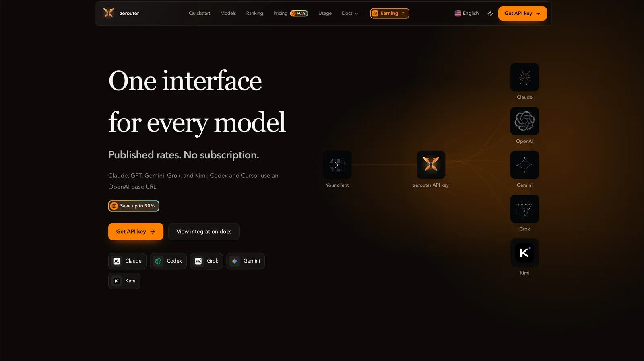Click the Save up to 90% badge
This screenshot has height=361, width=644.
(134, 206)
